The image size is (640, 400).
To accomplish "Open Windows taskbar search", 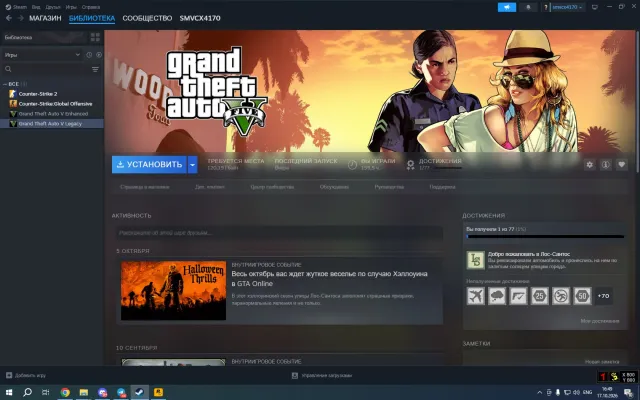I will 27,392.
